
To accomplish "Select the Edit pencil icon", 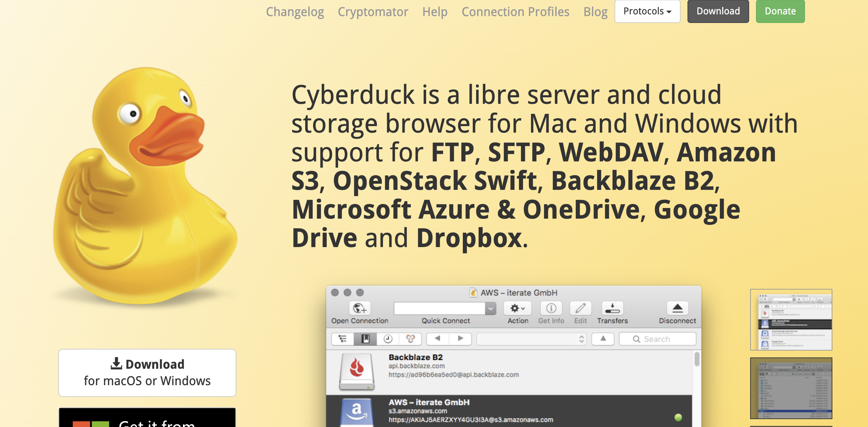I will [x=580, y=308].
